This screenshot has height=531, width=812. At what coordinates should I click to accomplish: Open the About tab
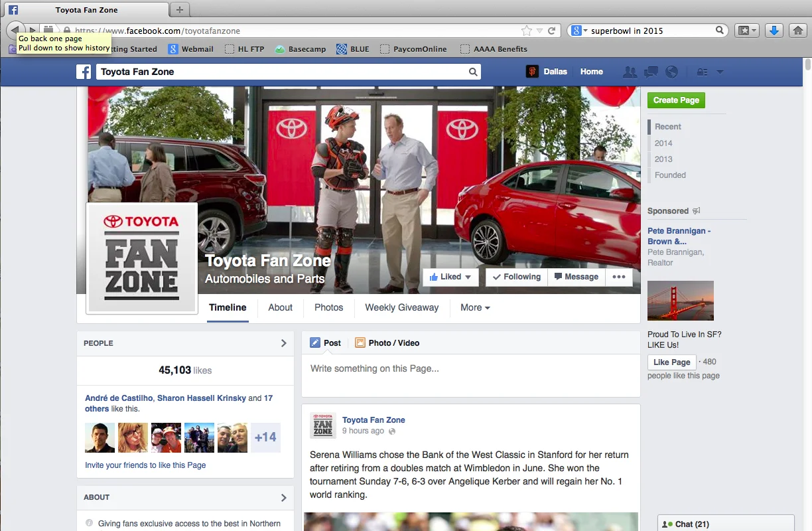point(280,307)
